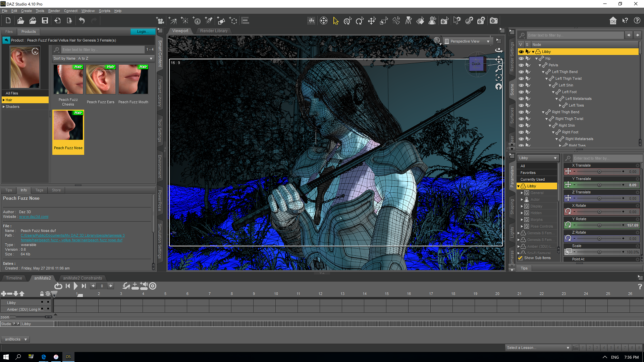Open Select a Lesson dropdown
The height and width of the screenshot is (362, 644).
(538, 348)
